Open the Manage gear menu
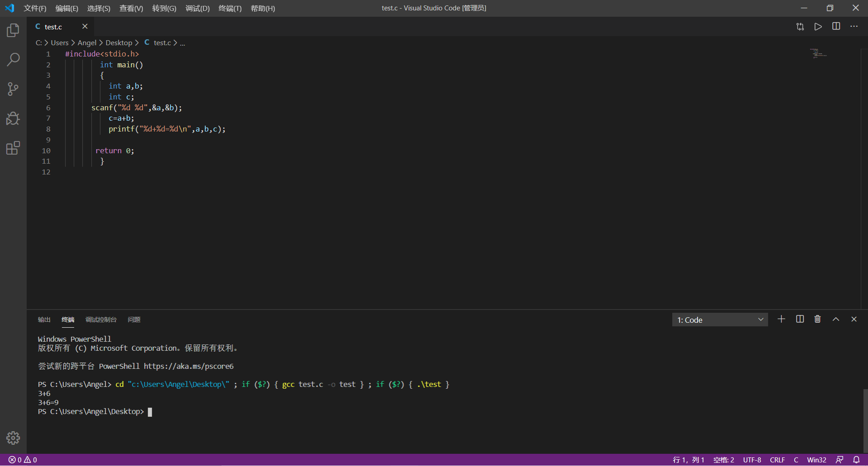 tap(13, 438)
